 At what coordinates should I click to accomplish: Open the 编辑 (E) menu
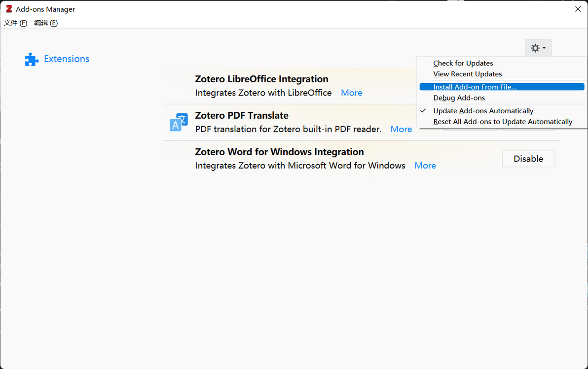(x=46, y=23)
